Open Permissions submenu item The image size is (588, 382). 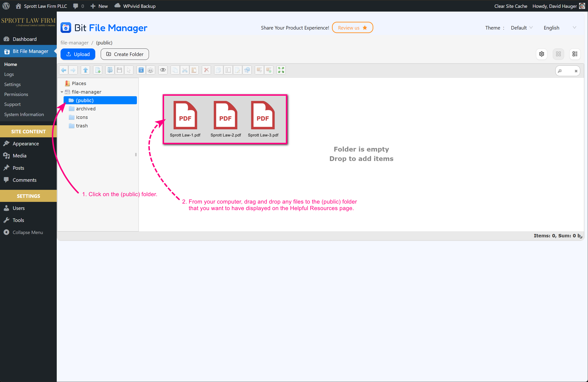(16, 94)
